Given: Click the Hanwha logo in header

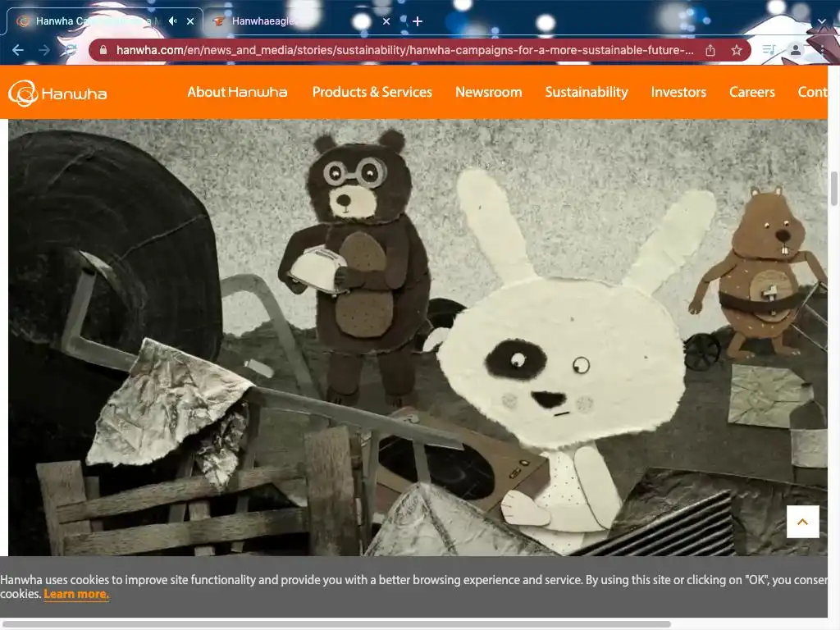Looking at the screenshot, I should coord(57,94).
